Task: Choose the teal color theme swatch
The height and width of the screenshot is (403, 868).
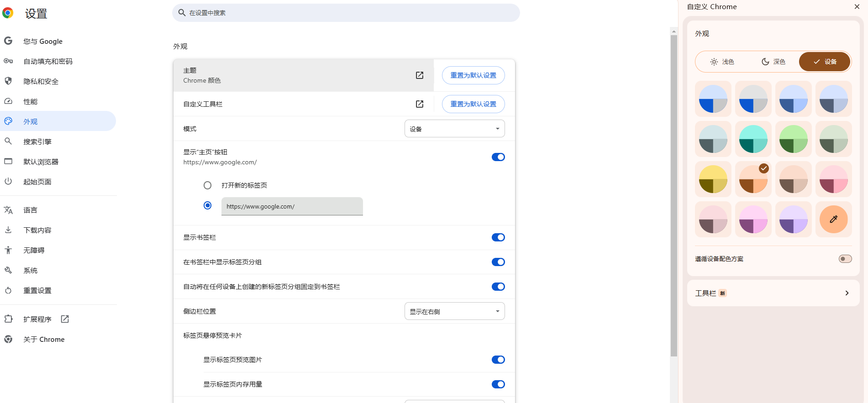Action: click(x=753, y=139)
